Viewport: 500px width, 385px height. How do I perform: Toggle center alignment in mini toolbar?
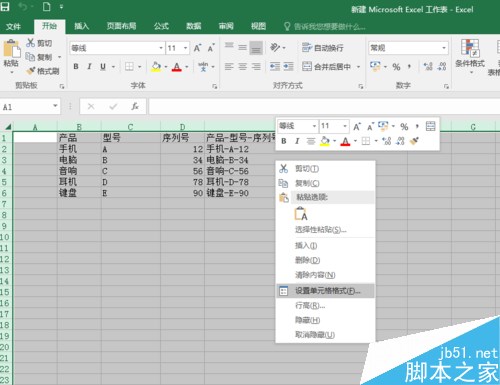[311, 141]
